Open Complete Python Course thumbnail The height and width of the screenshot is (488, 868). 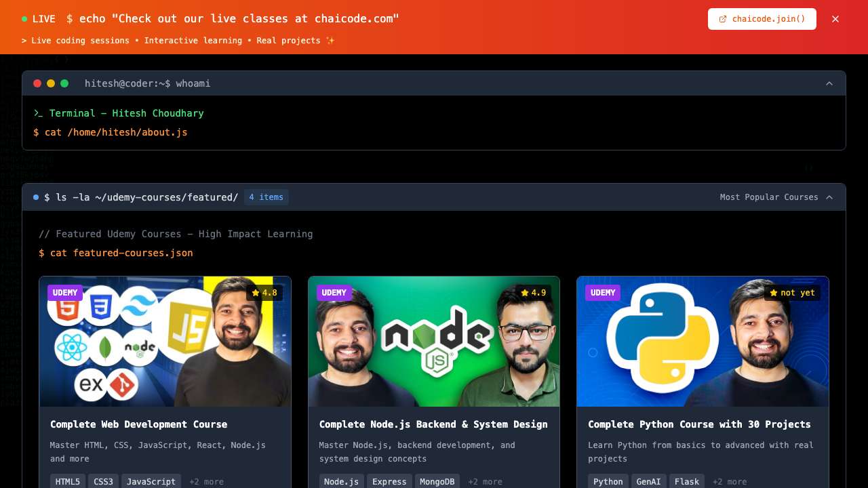coord(703,342)
